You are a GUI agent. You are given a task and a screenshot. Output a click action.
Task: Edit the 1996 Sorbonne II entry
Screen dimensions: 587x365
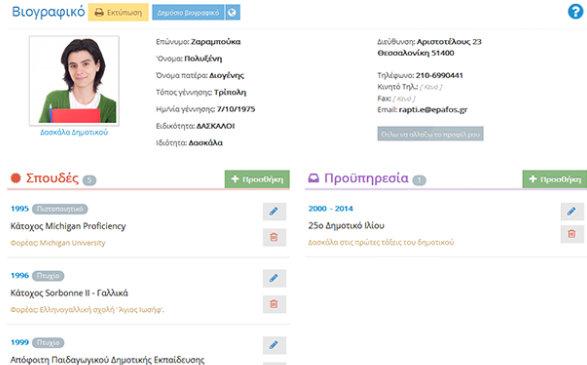[274, 278]
